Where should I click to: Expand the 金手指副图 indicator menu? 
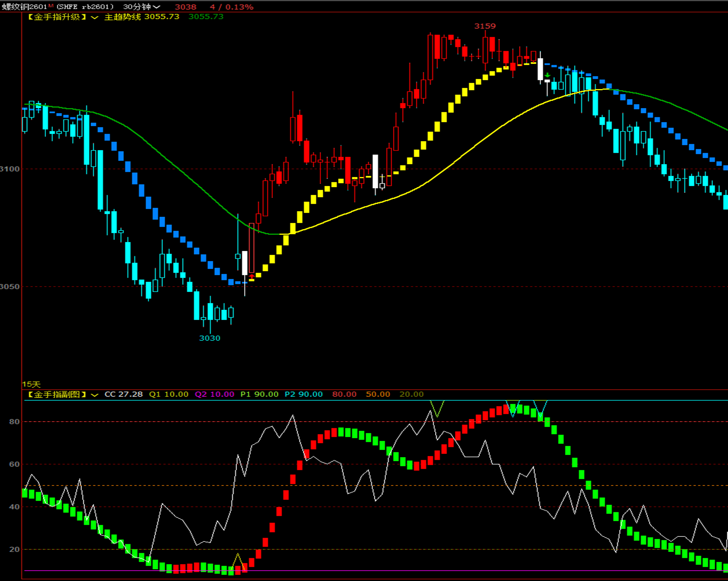(x=94, y=395)
